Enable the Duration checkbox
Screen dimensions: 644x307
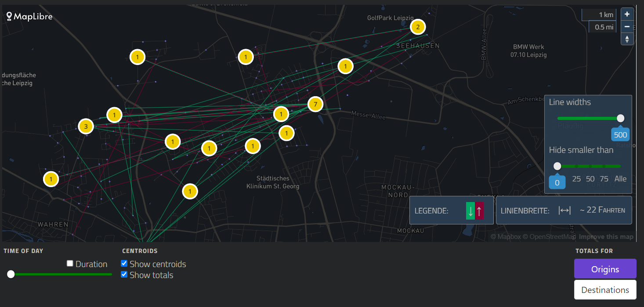70,263
